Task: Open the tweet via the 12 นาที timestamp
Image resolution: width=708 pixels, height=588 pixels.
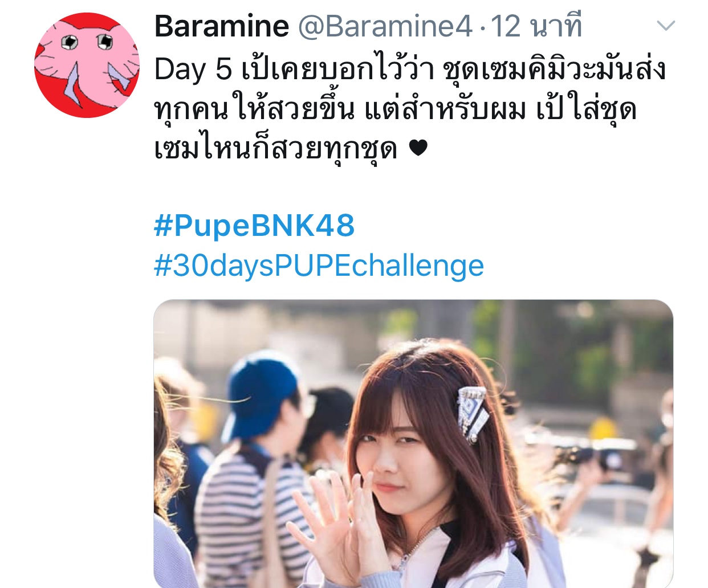Action: point(536,26)
